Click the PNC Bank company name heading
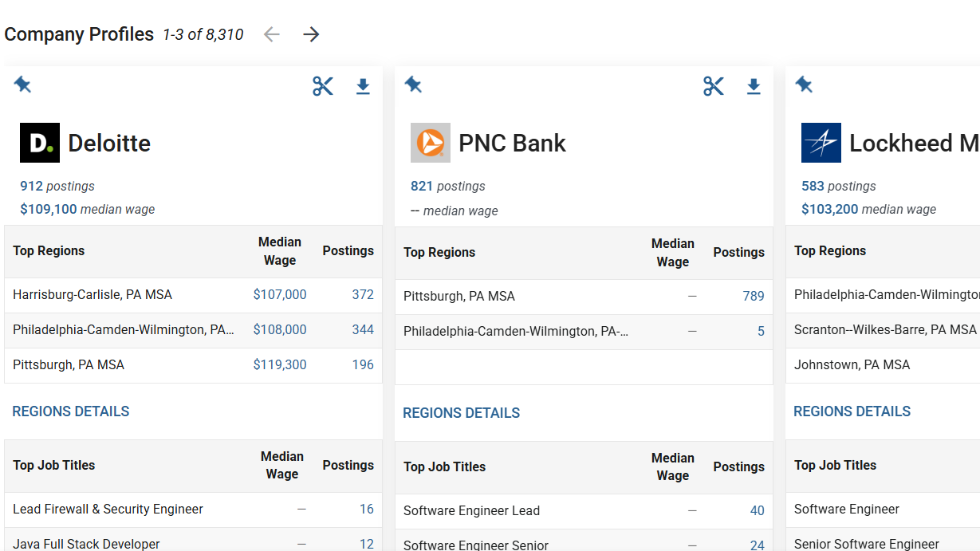 point(512,143)
